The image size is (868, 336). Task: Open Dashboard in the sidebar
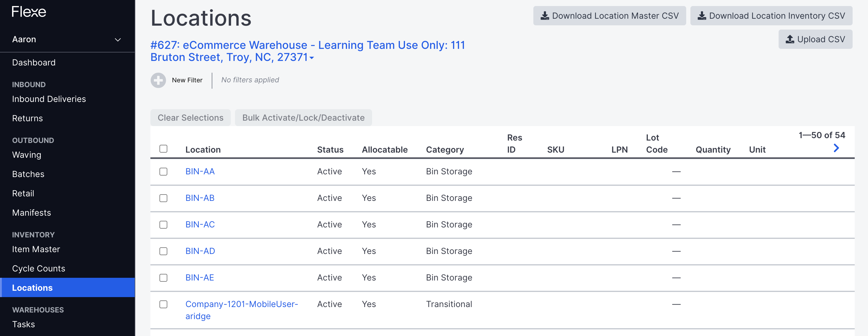(34, 62)
